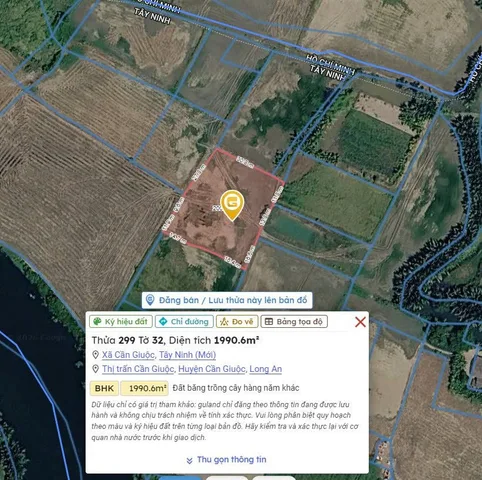This screenshot has height=480, width=482.
Task: Click the ruler icon in Đo vẽ
Action: (x=224, y=322)
